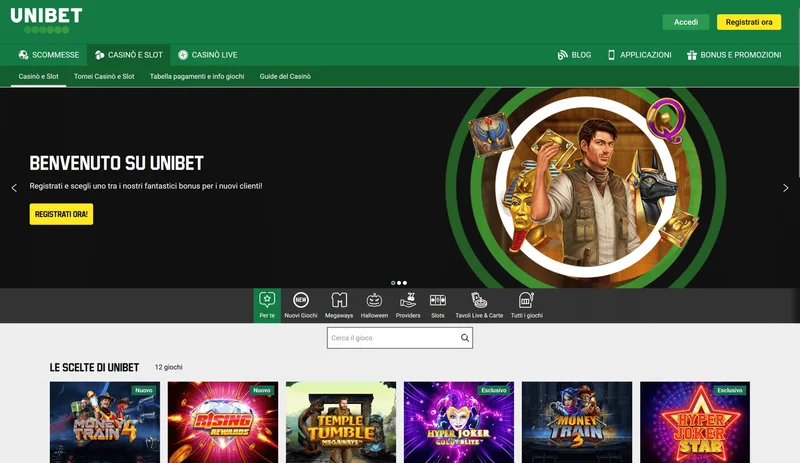Viewport: 800px width, 463px height.
Task: View Bonus e Promozioni
Action: click(734, 55)
